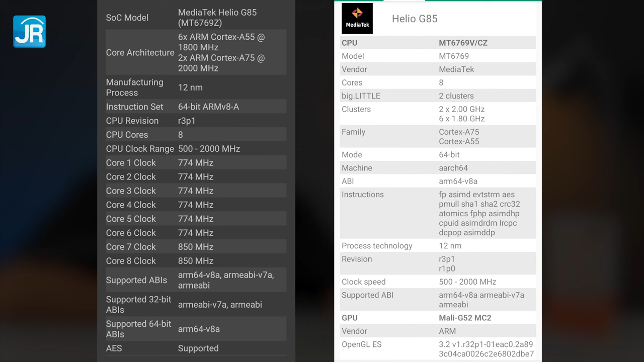Screen dimensions: 644x362
Task: Click the Core 1 Clock entry
Action: [x=196, y=163]
